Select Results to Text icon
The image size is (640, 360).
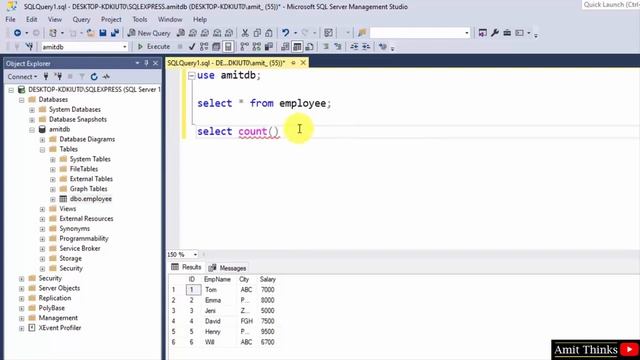click(x=285, y=47)
